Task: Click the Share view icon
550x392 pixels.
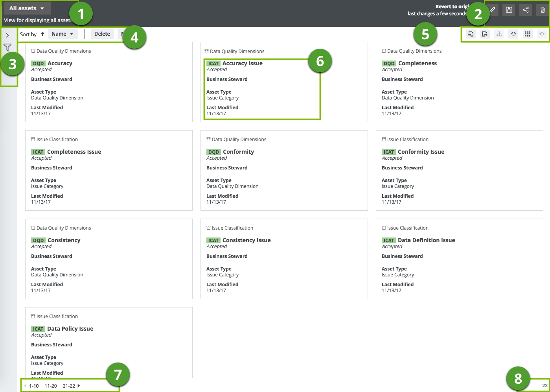Action: (526, 10)
